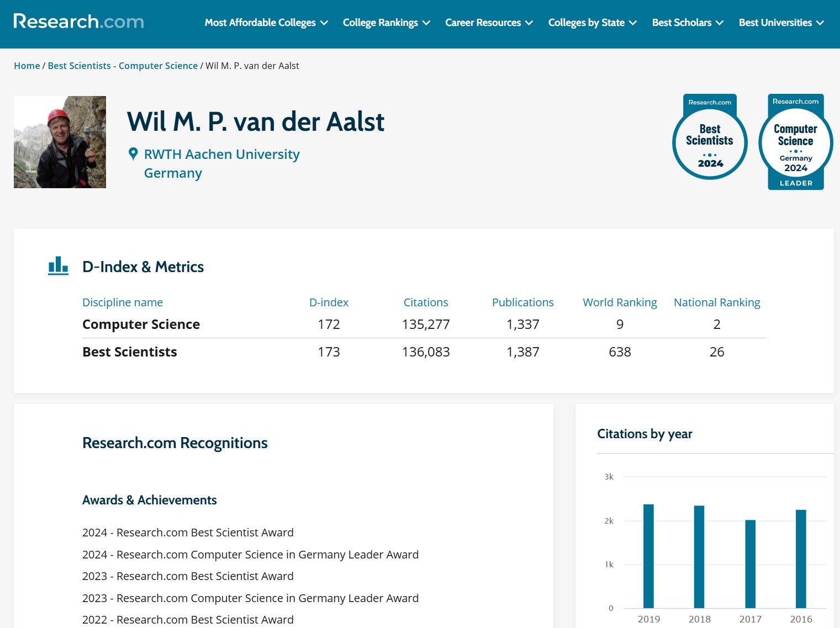
Task: Click the Awards & Achievements heading
Action: click(x=149, y=501)
